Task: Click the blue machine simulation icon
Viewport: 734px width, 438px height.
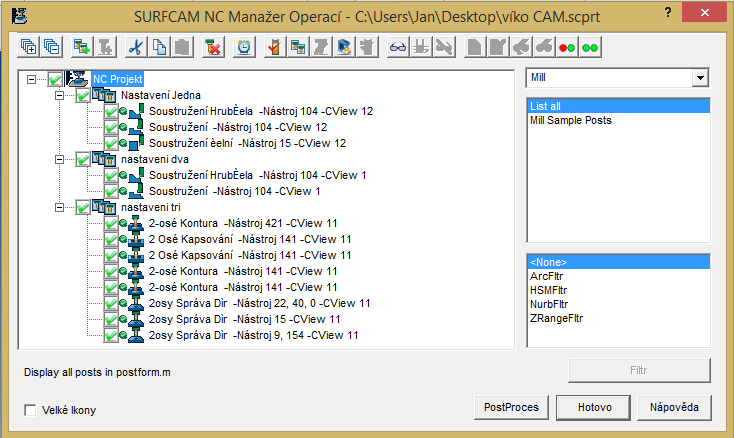Action: (x=344, y=47)
